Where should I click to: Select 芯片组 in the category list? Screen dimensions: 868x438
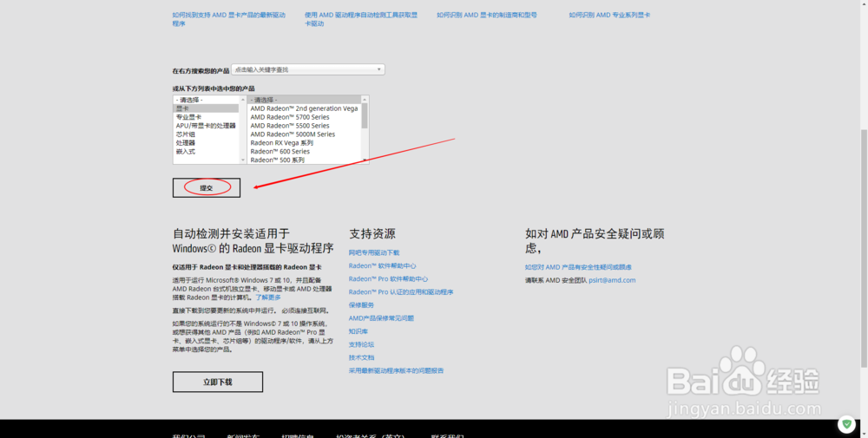click(206, 134)
